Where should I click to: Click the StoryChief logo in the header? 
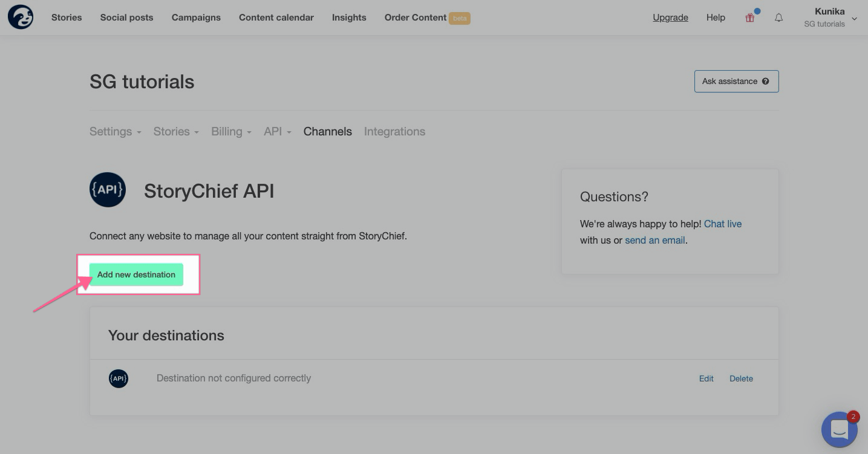click(x=21, y=17)
